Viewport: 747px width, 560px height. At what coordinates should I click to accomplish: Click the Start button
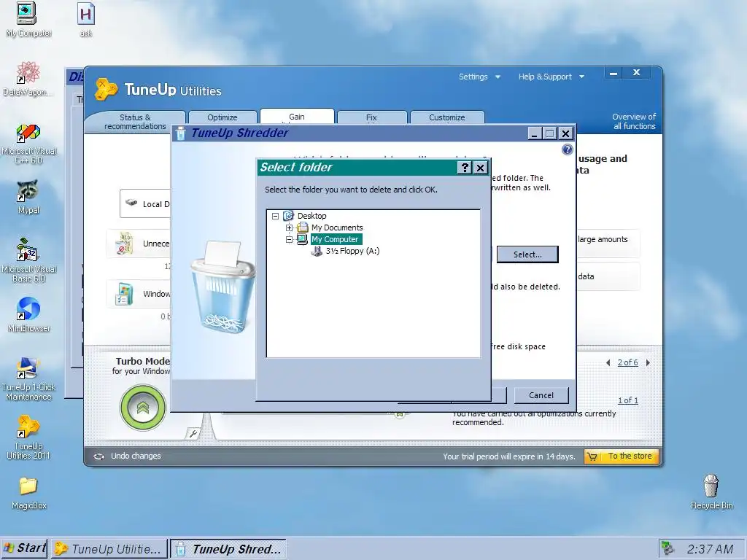tap(25, 548)
